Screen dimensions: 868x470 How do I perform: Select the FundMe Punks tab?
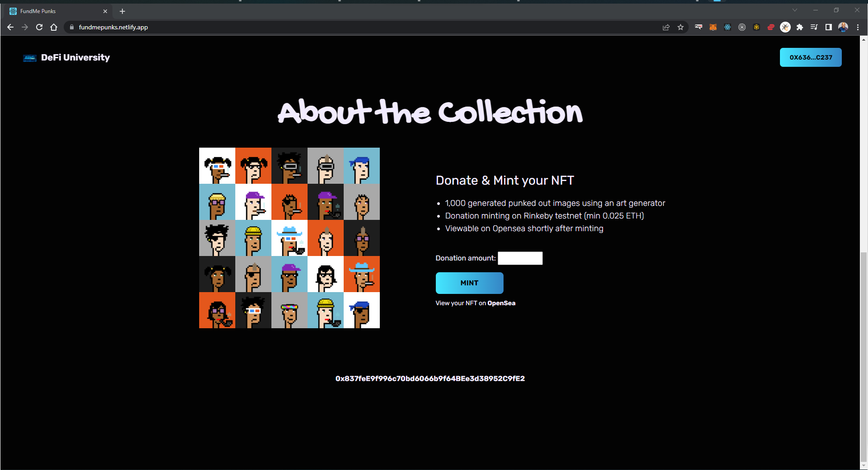(x=57, y=11)
